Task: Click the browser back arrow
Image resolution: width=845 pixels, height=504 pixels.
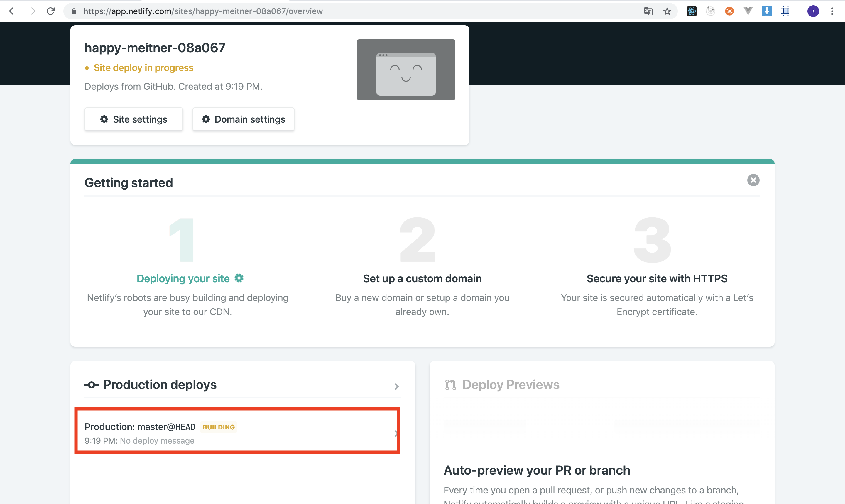Action: pyautogui.click(x=13, y=11)
